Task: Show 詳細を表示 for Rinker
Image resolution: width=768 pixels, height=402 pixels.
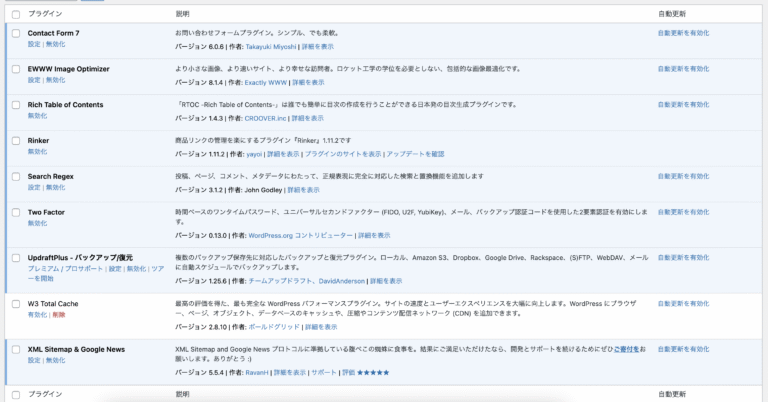Action: (x=283, y=154)
